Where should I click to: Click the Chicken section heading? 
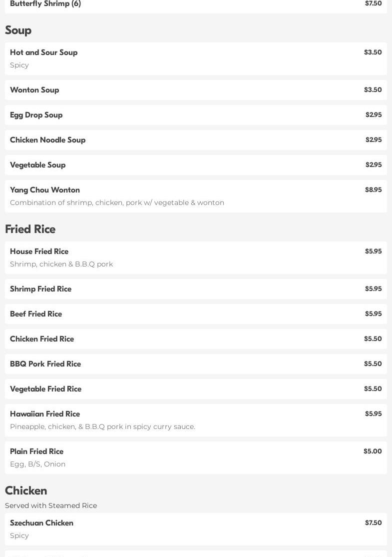click(x=26, y=490)
